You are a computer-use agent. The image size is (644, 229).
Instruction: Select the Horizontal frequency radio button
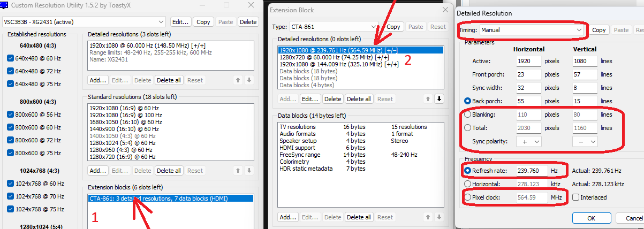(x=467, y=184)
